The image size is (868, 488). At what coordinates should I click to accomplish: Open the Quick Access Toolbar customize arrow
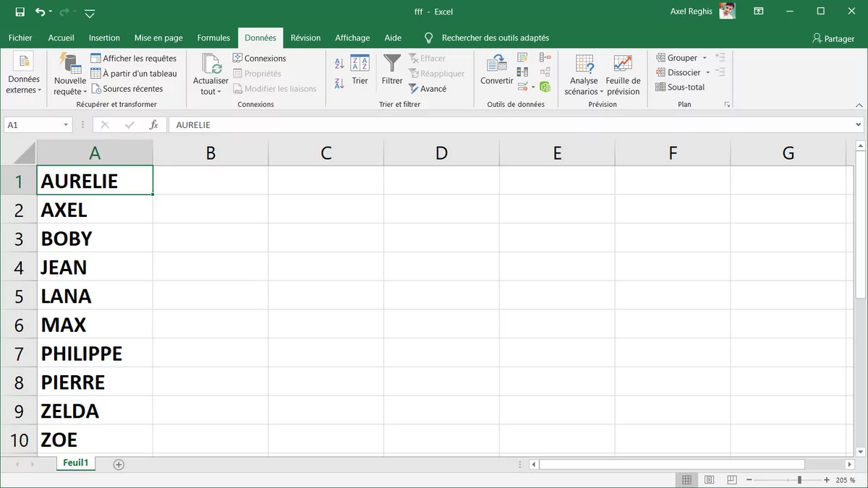[90, 13]
